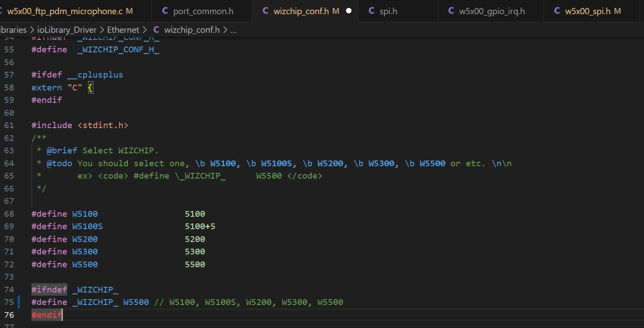Click line number 68 in the gutter
This screenshot has height=328, width=644.
point(9,214)
